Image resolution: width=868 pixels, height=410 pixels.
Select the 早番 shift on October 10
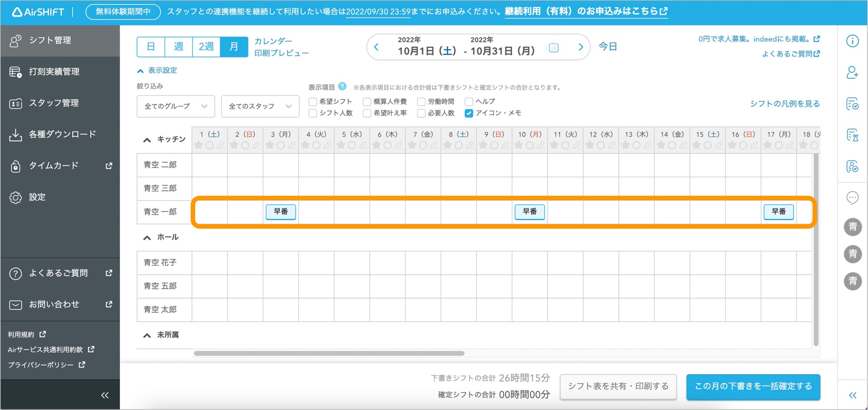tap(529, 212)
